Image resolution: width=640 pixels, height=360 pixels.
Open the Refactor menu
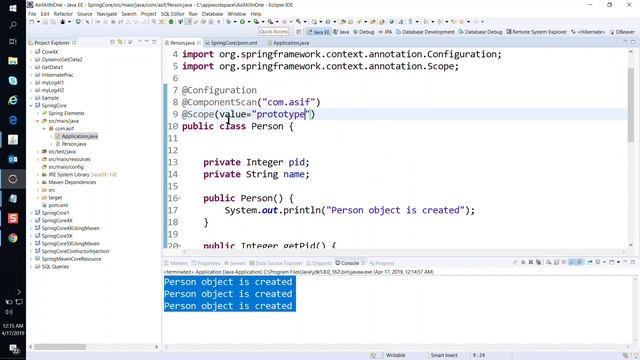(63, 14)
